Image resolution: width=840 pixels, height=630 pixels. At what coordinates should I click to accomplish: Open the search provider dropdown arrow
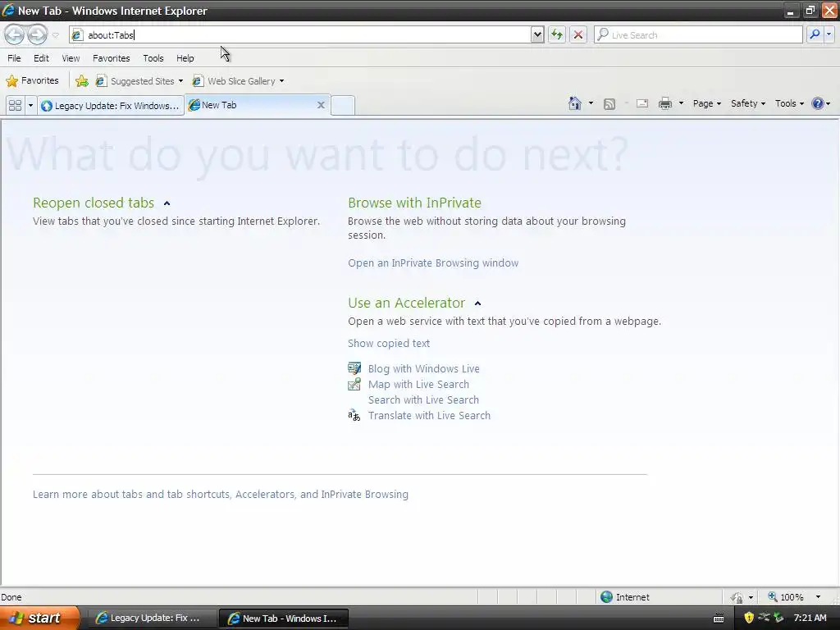[829, 34]
